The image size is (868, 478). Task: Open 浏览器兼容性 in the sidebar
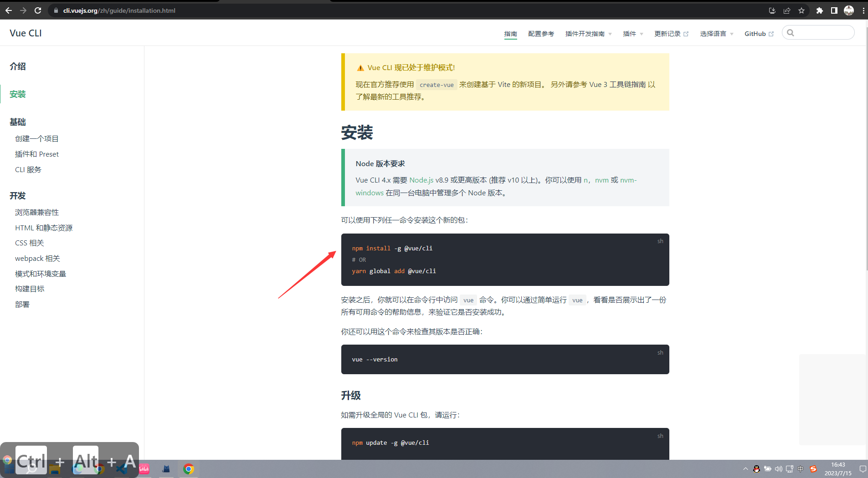(x=37, y=213)
